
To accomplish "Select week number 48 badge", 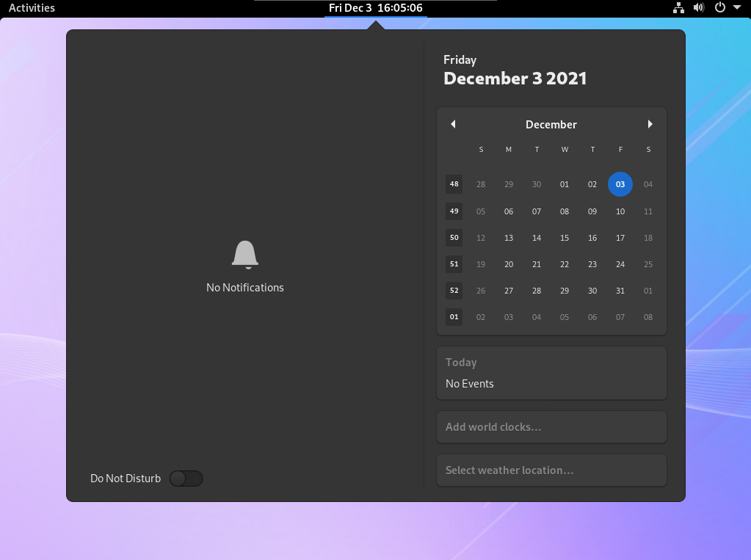I will click(454, 184).
